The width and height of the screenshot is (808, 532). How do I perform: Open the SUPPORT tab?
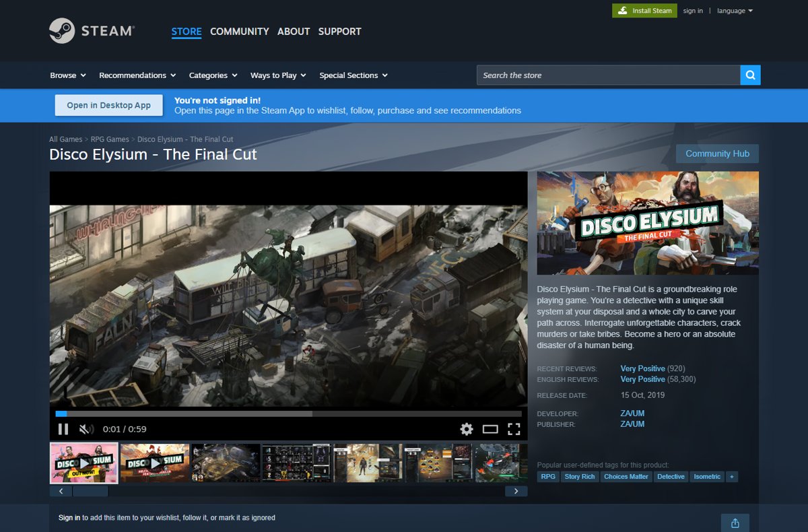click(x=339, y=32)
